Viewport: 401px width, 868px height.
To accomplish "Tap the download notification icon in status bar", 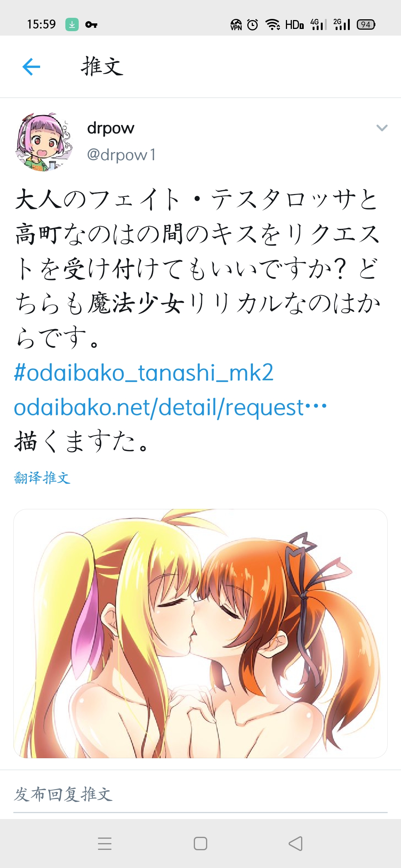I will 72,24.
